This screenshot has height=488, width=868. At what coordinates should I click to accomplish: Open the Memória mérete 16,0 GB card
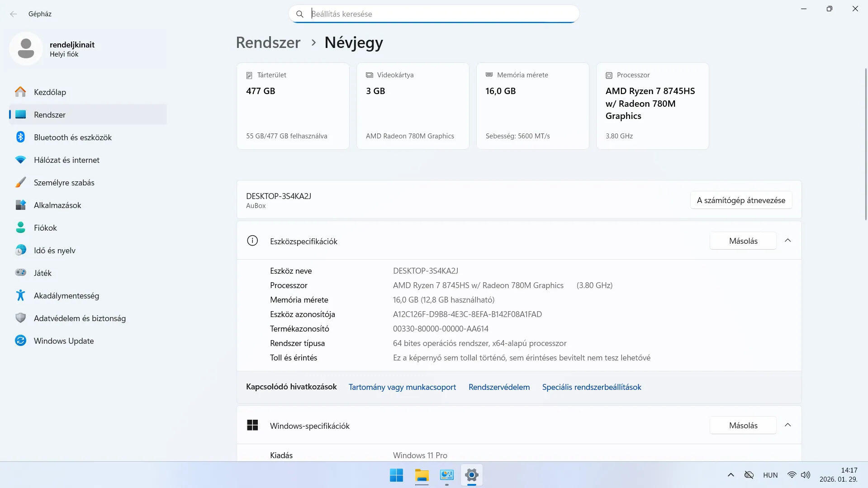(x=532, y=106)
